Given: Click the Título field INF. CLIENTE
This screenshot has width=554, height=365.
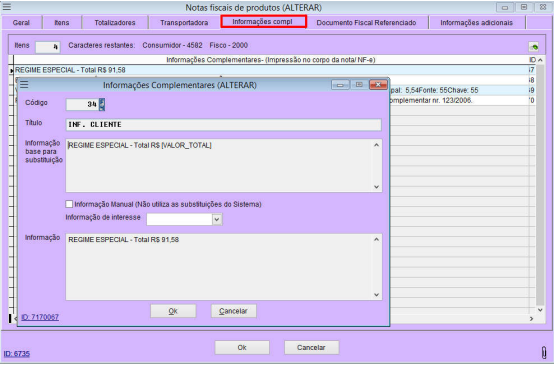Looking at the screenshot, I should 223,124.
